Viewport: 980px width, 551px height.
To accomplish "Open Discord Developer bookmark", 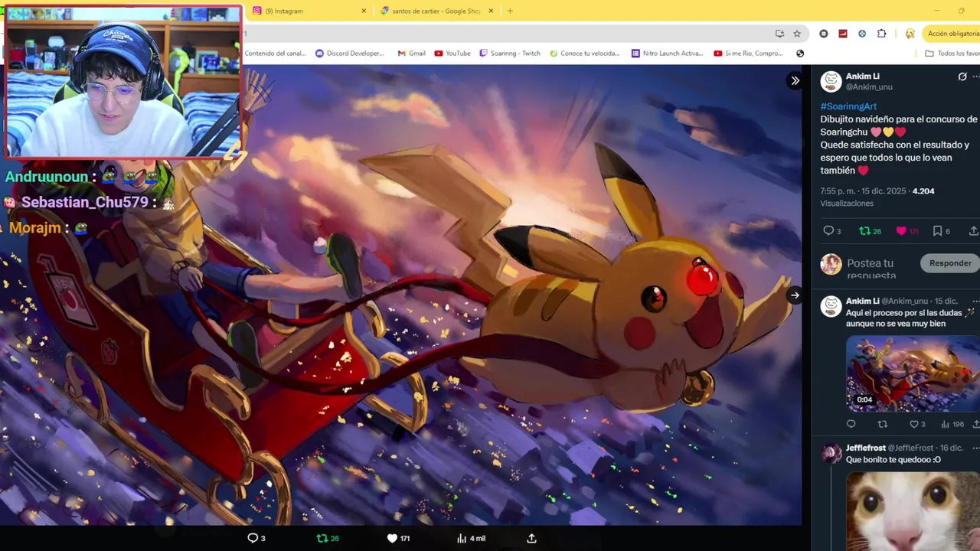I will pyautogui.click(x=348, y=54).
